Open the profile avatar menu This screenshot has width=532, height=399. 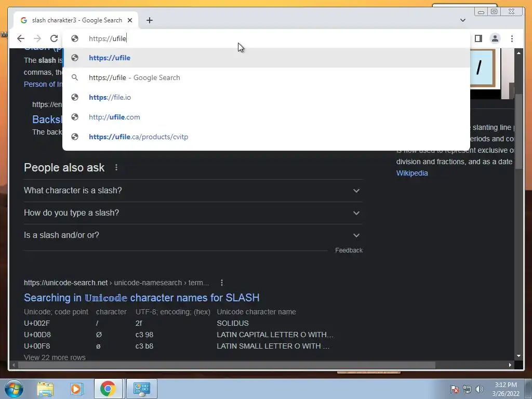point(495,38)
